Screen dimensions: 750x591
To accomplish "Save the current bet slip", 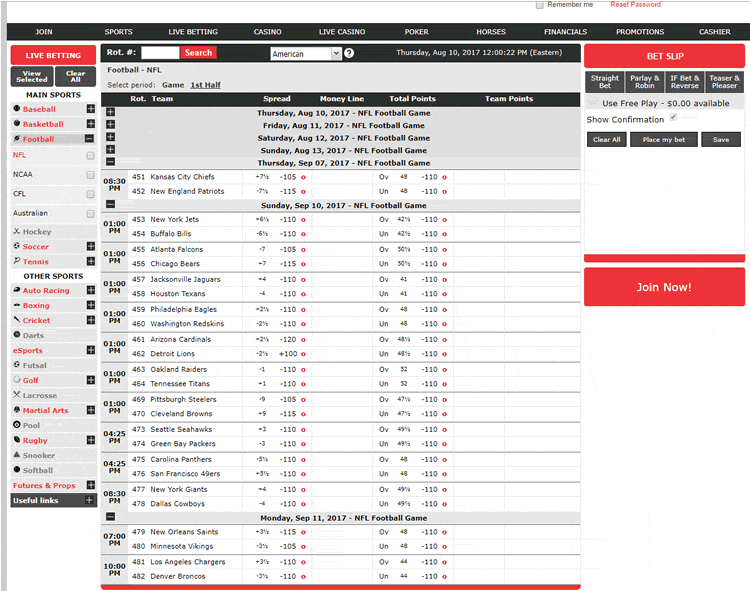I will [721, 140].
